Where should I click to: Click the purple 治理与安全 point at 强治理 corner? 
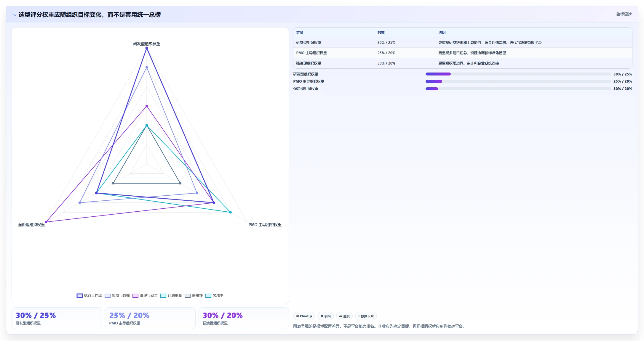[x=46, y=222]
